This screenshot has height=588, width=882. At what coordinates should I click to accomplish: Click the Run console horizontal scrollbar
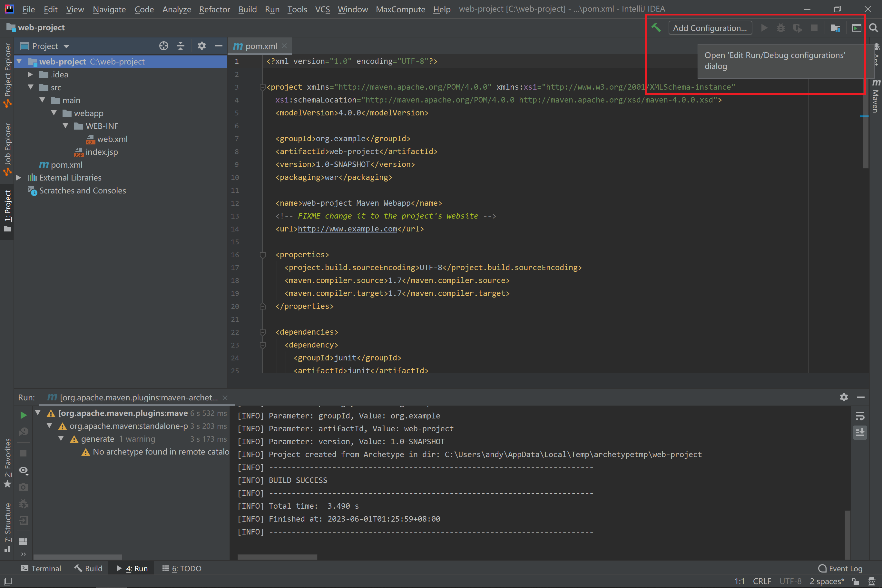278,557
